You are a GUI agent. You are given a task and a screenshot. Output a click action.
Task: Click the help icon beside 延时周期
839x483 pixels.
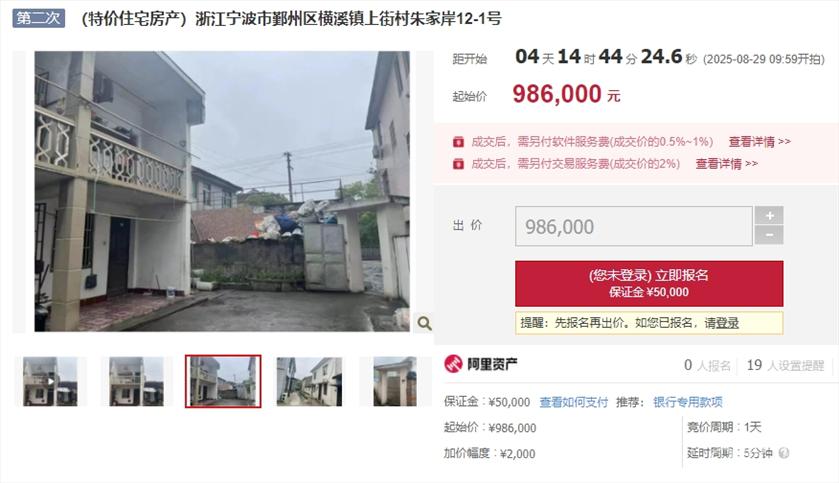coord(784,453)
